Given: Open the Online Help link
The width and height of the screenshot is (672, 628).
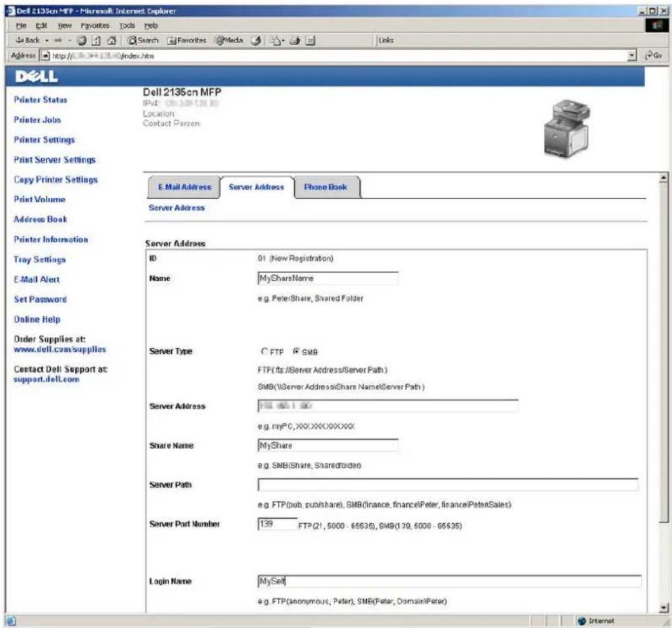Looking at the screenshot, I should (37, 320).
